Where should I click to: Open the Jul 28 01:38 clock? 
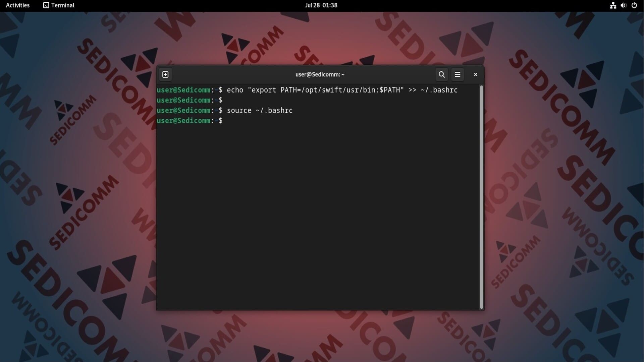321,5
